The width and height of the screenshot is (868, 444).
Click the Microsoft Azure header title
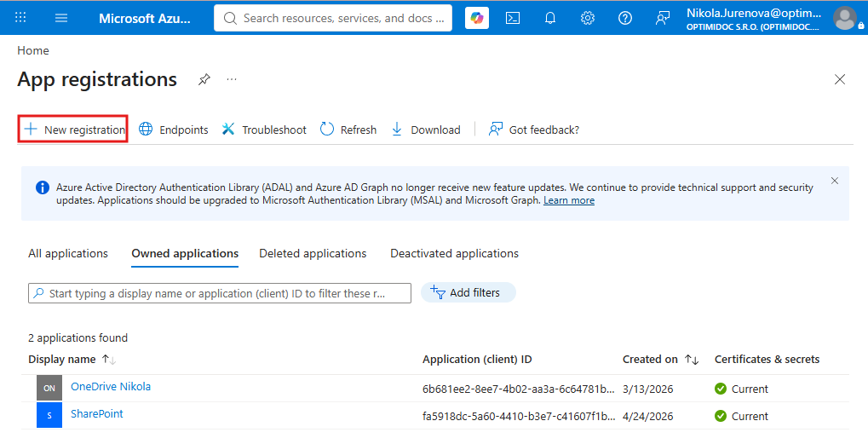(x=145, y=18)
